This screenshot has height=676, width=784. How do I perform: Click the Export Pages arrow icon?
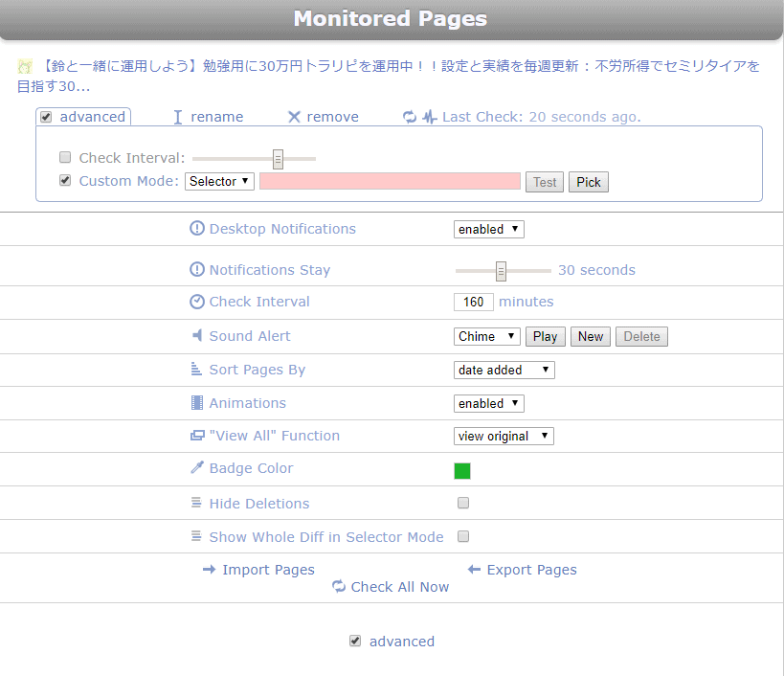pos(474,570)
